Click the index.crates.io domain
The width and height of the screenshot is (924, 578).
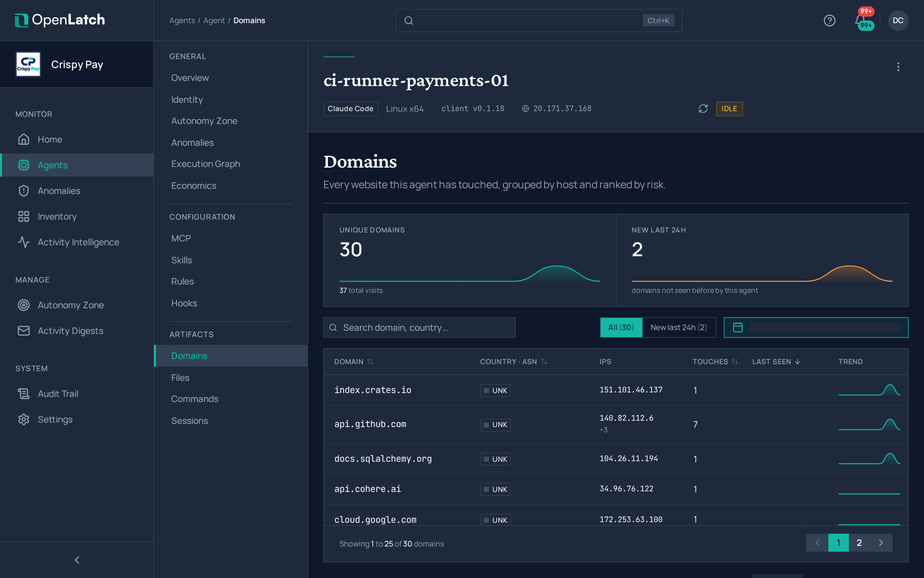pos(373,390)
